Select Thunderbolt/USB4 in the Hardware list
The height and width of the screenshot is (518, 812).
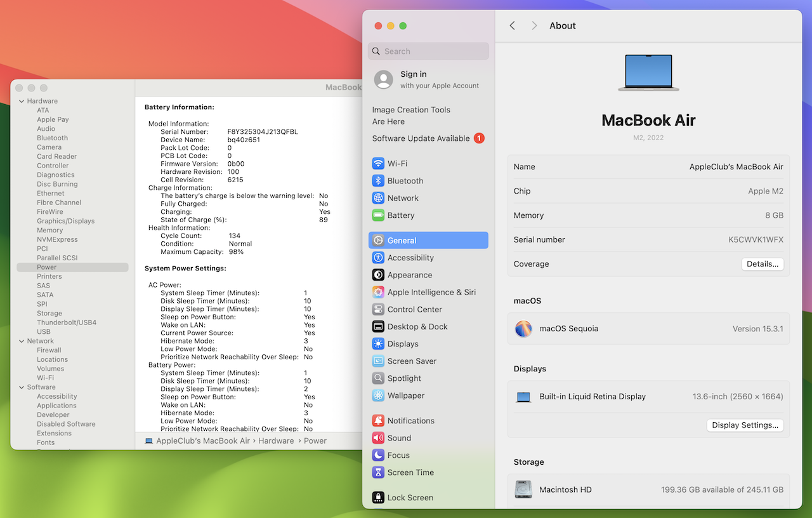67,322
